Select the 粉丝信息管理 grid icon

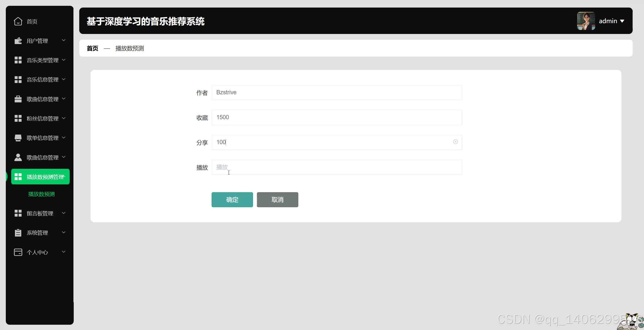pos(18,118)
